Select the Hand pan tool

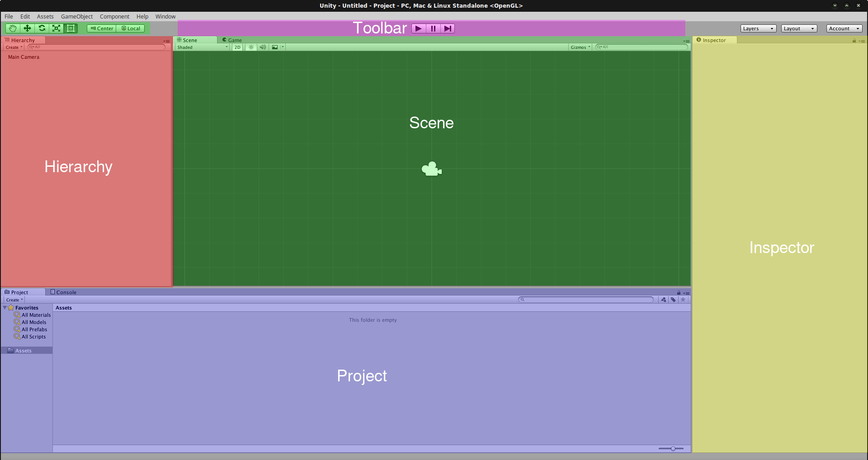pyautogui.click(x=12, y=28)
